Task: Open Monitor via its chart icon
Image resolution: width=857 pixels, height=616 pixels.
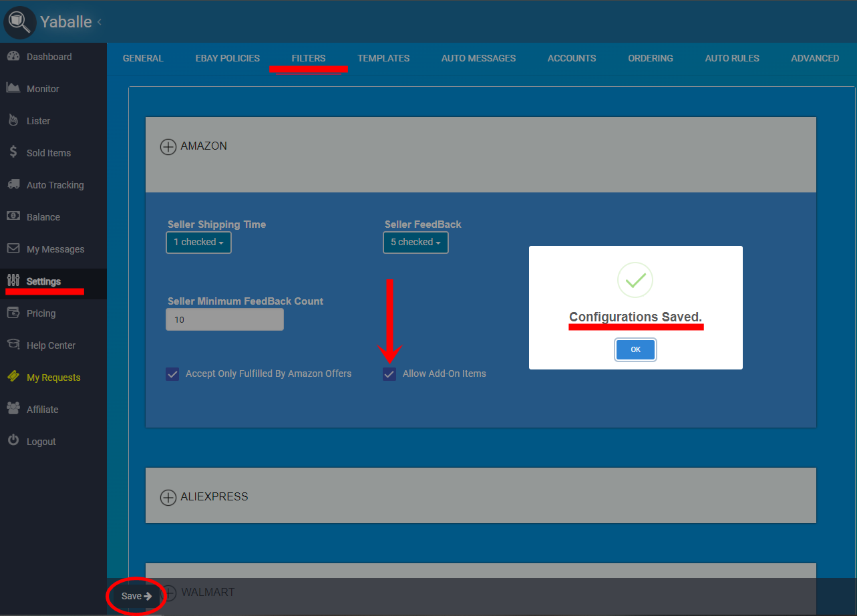Action: (13, 88)
